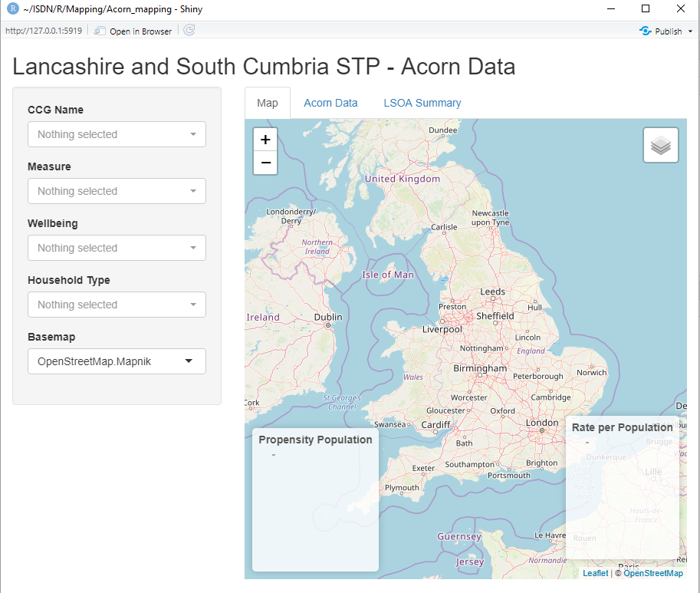Viewport: 700px width, 593px height.
Task: Click the Norwich label on the map
Action: click(592, 372)
